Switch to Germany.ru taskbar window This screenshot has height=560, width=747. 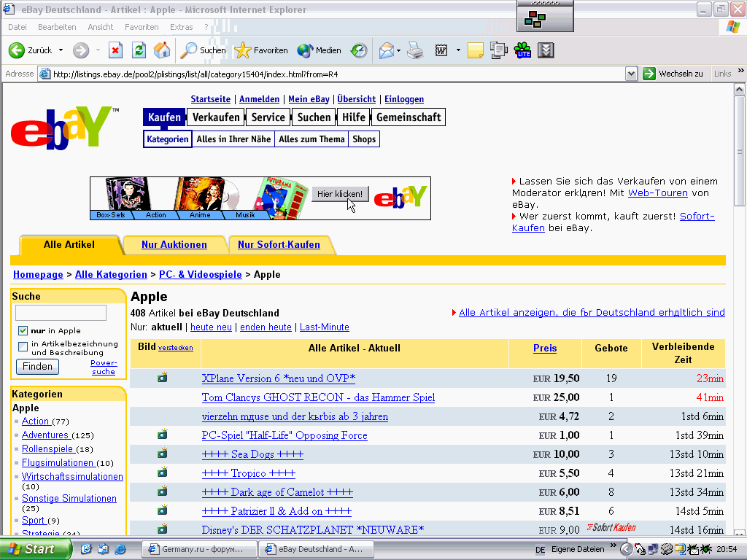tap(200, 549)
